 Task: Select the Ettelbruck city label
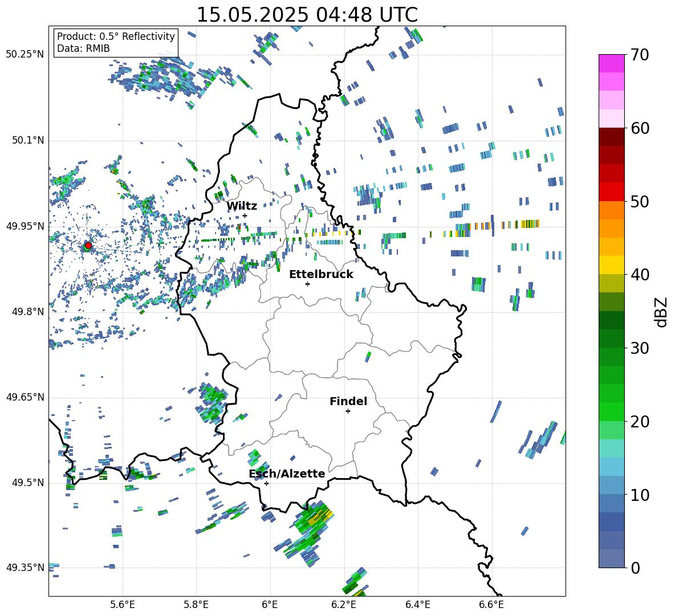321,275
